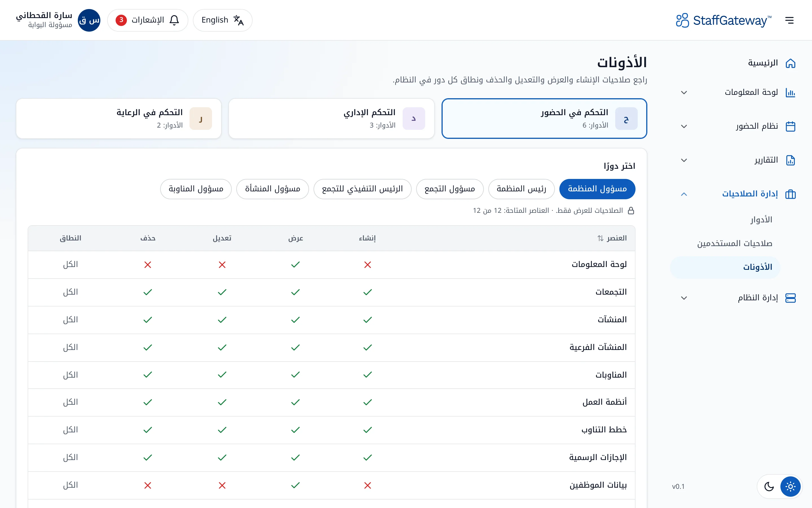Viewport: 812px width, 508px height.
Task: Click the chart icon for لوحة المعلومات
Action: coord(790,92)
